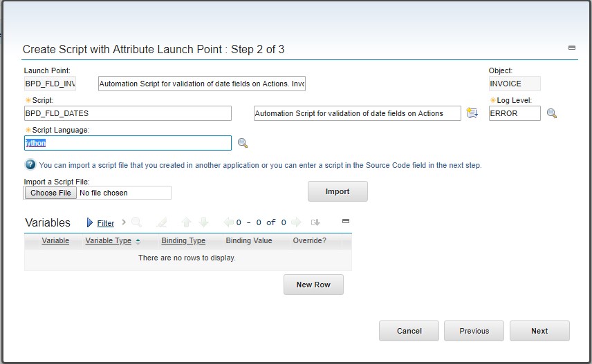Click the Launch Point description field
This screenshot has width=592, height=364.
point(202,84)
